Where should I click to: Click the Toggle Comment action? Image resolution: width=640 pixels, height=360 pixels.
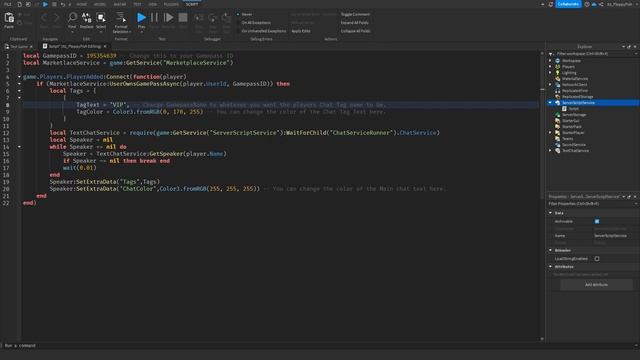coord(355,14)
